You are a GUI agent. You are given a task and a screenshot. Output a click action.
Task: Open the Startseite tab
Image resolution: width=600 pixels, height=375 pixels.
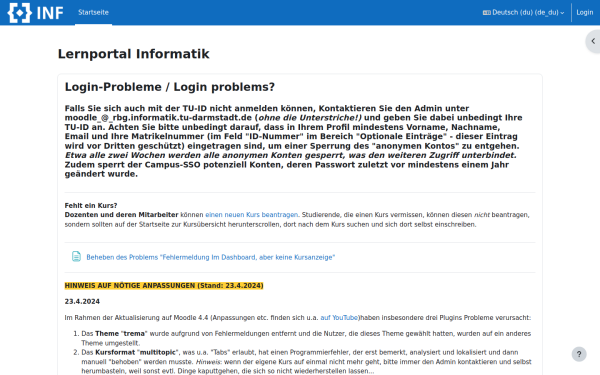coord(93,12)
